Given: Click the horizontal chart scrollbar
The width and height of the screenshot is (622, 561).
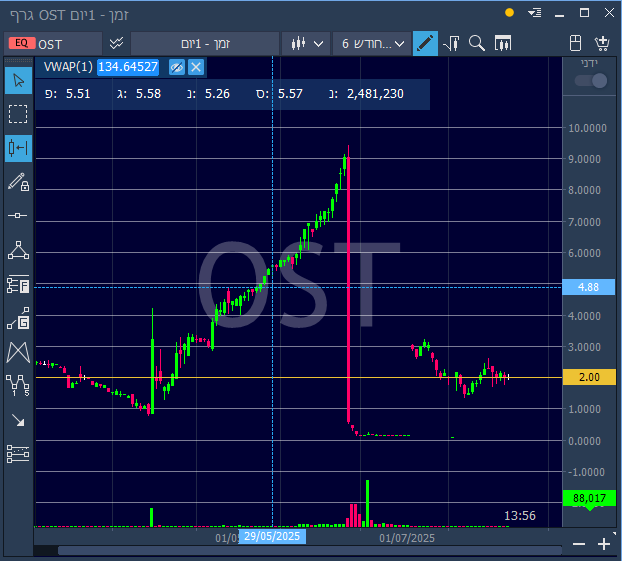Looking at the screenshot, I should [310, 550].
